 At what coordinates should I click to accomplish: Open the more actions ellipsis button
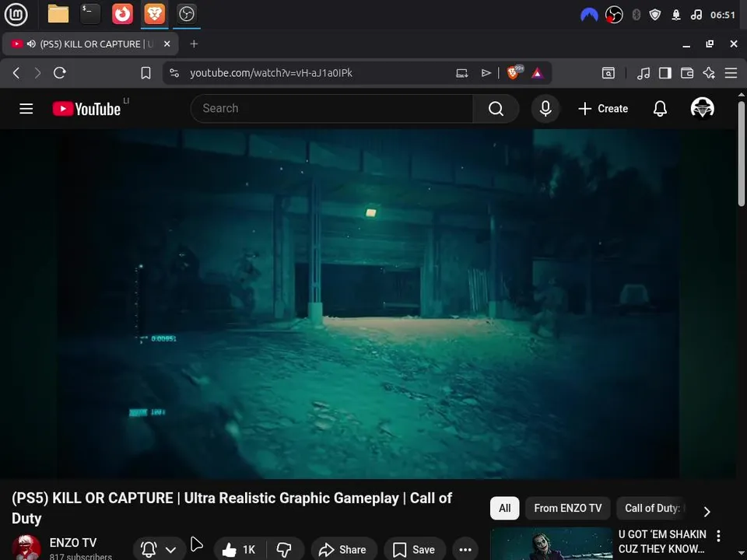click(465, 549)
